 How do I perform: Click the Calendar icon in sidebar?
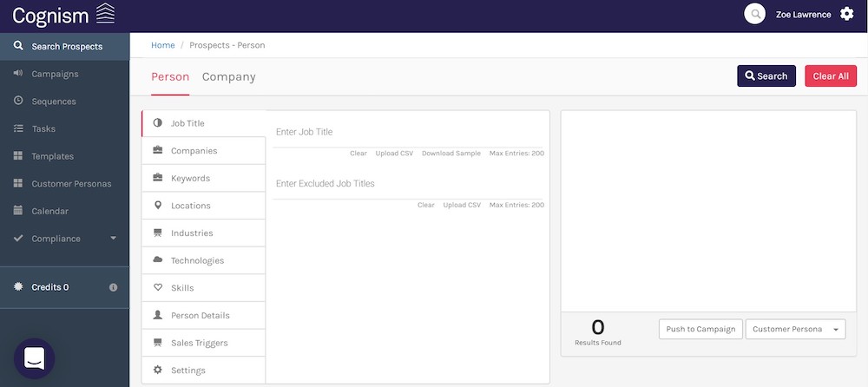[x=18, y=210]
